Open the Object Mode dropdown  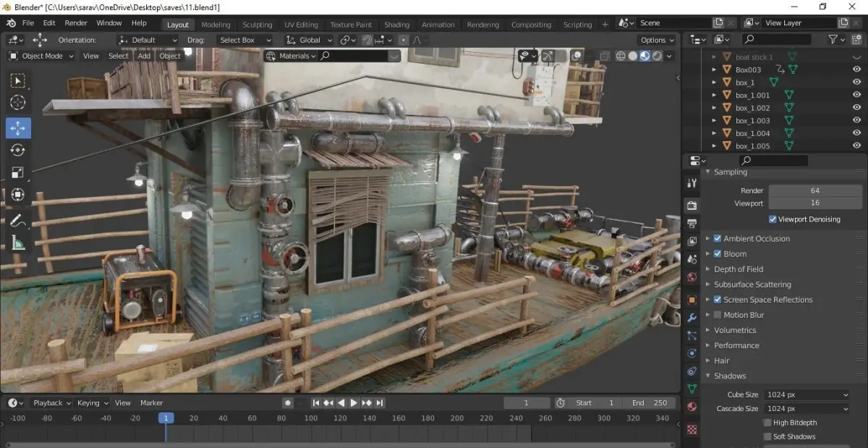pos(42,56)
